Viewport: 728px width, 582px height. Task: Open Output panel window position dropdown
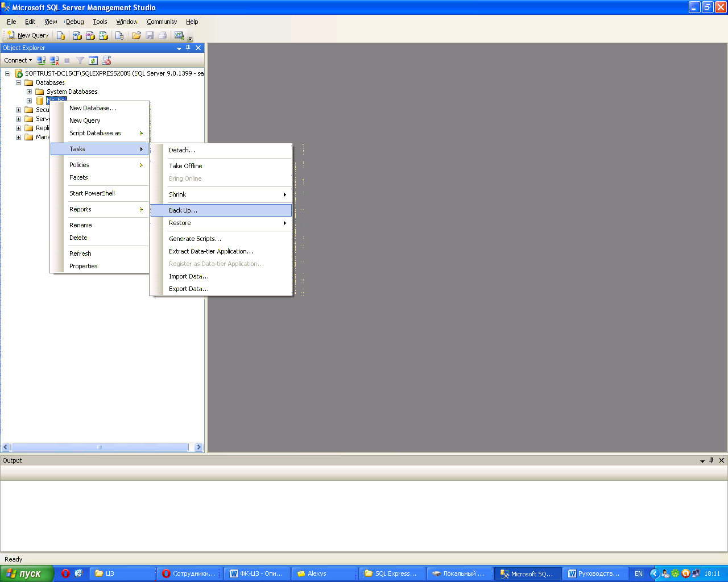coord(702,461)
